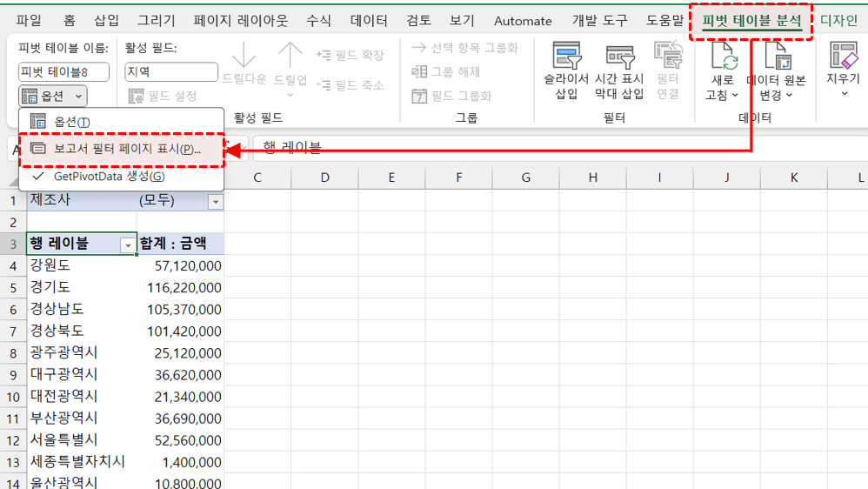Screen dimensions: 868x489
Task: Switch to the 홈 tab
Action: (x=70, y=21)
